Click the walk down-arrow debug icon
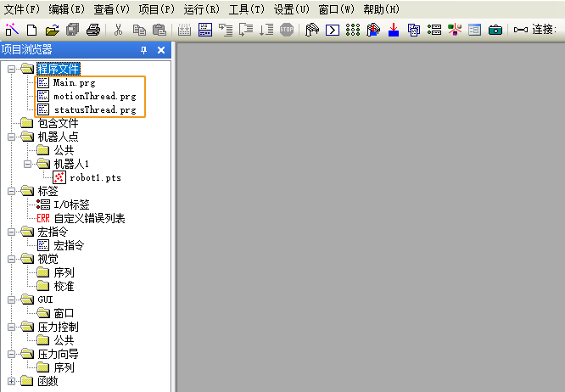The width and height of the screenshot is (565, 392). coord(266,30)
